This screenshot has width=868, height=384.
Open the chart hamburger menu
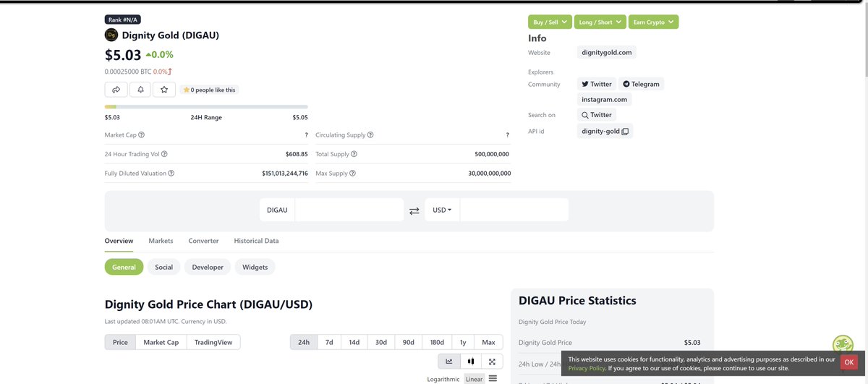coord(493,378)
